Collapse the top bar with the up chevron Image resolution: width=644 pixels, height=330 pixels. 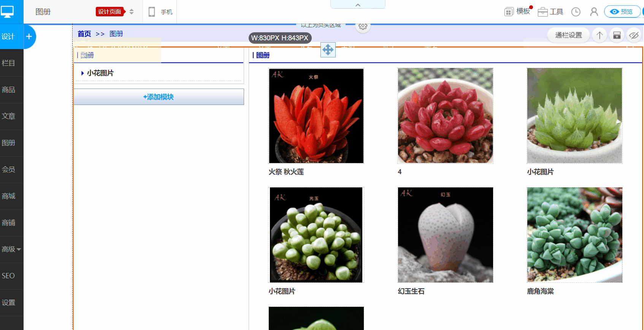(358, 5)
